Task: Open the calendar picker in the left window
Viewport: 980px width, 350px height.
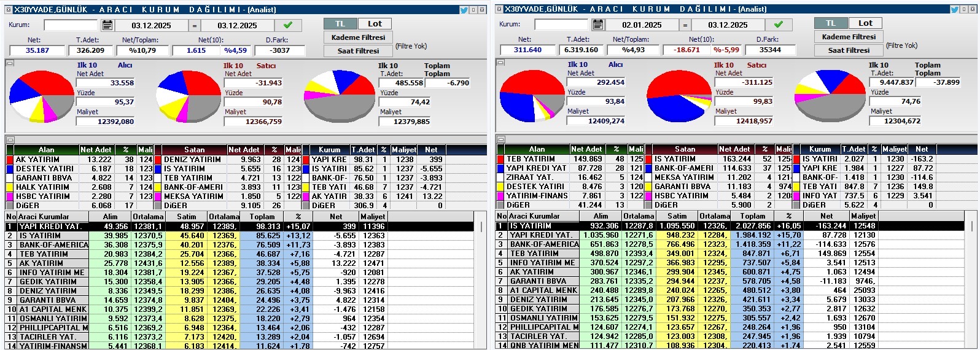Action: (x=107, y=25)
